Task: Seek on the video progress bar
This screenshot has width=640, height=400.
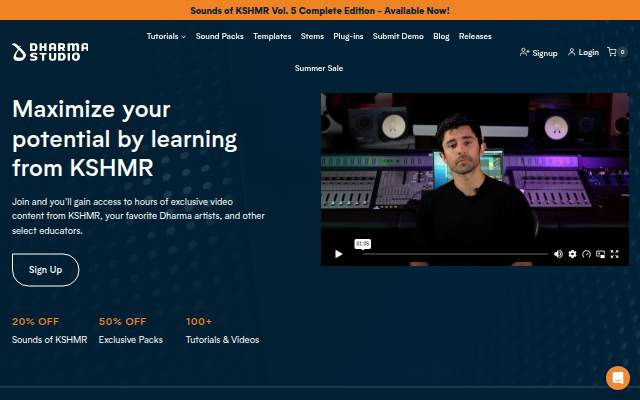Action: pyautogui.click(x=455, y=254)
